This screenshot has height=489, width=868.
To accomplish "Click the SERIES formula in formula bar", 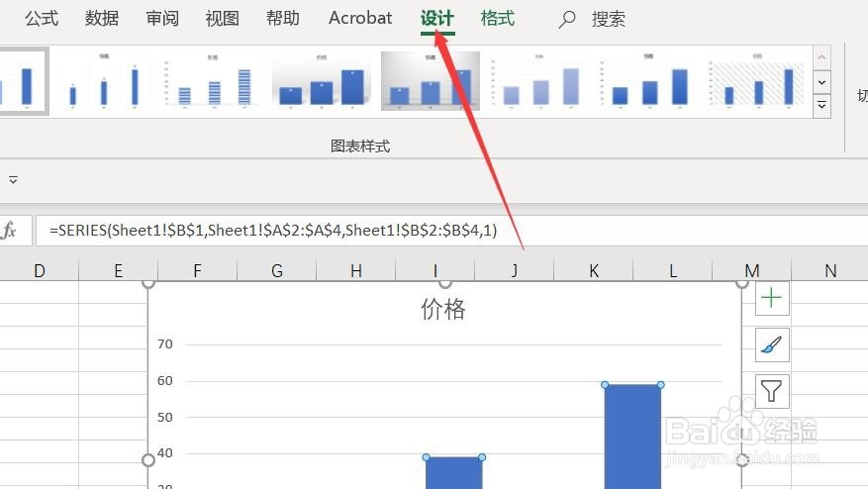I will coord(273,231).
